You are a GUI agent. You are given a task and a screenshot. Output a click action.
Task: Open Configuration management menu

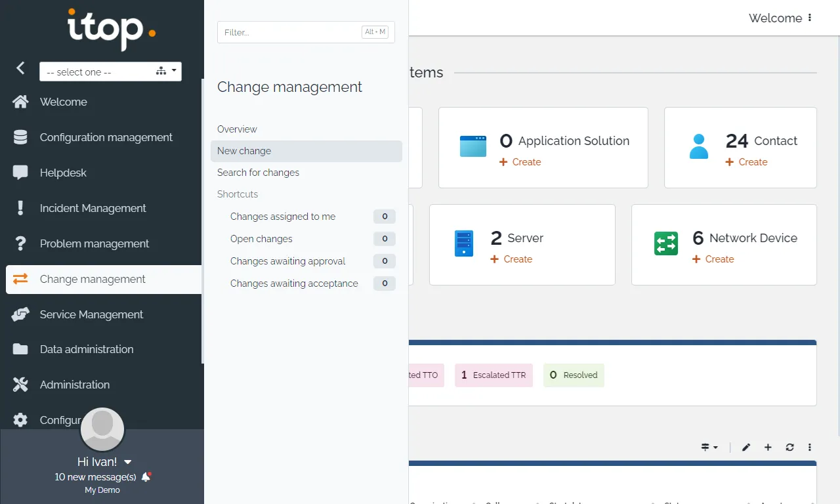(x=106, y=137)
